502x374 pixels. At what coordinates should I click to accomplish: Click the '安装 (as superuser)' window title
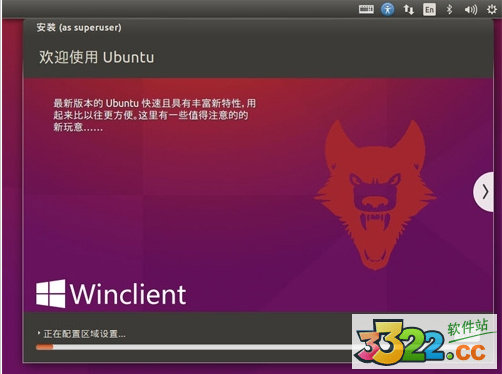79,27
